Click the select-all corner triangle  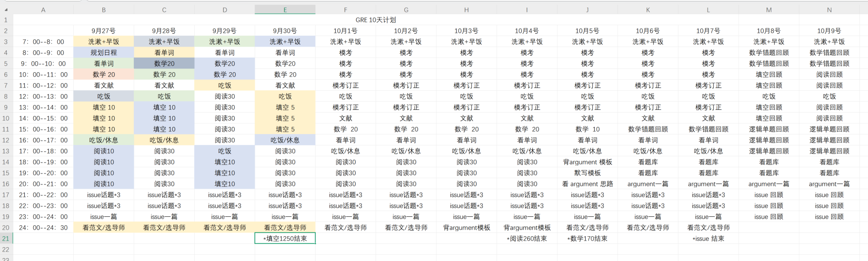(6, 10)
